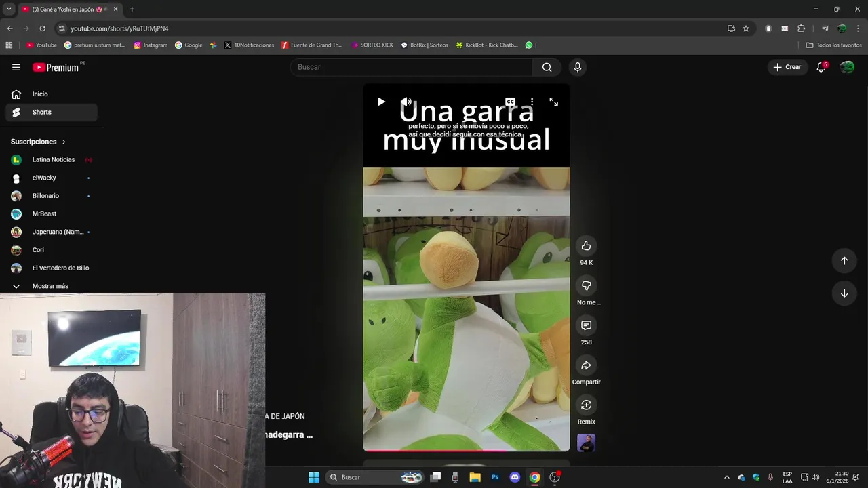This screenshot has width=868, height=488.
Task: Open the KickBot bookmark
Action: (x=487, y=45)
